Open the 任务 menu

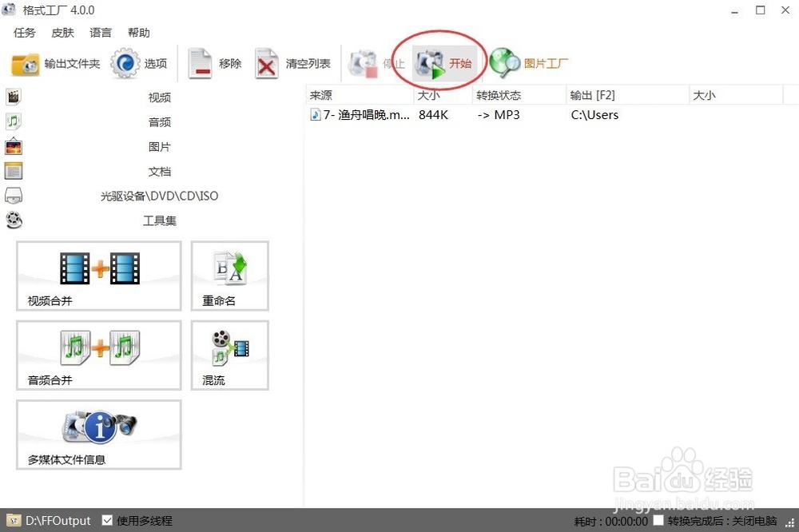[24, 33]
